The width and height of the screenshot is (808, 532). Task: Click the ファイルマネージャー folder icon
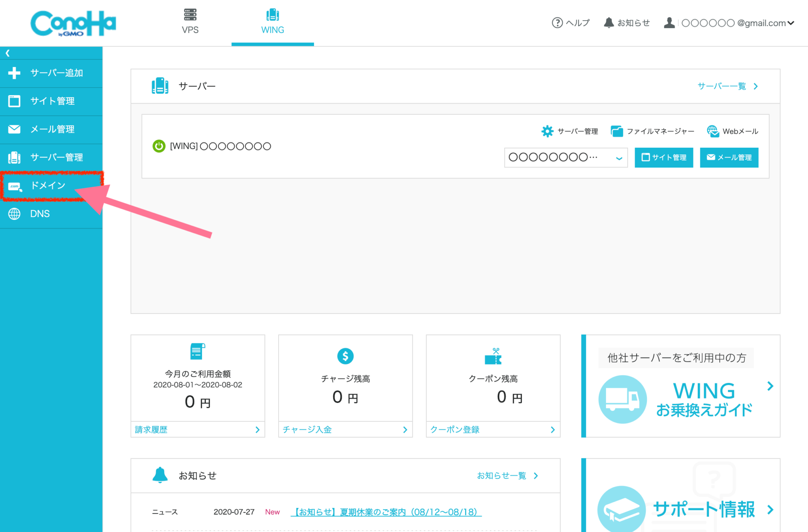[617, 131]
